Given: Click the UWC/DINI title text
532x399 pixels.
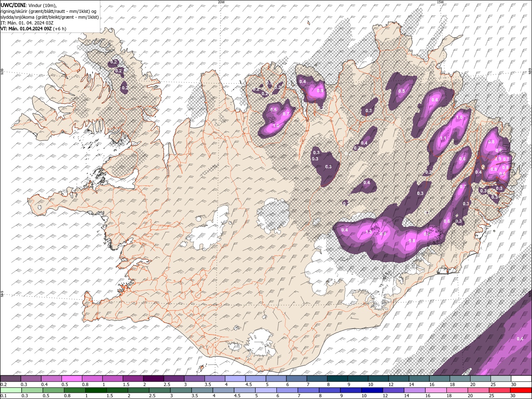Looking at the screenshot, I should (13, 5).
